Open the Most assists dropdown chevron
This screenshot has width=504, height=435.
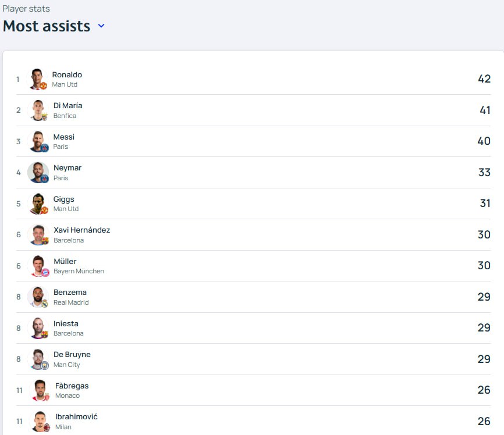pyautogui.click(x=101, y=26)
